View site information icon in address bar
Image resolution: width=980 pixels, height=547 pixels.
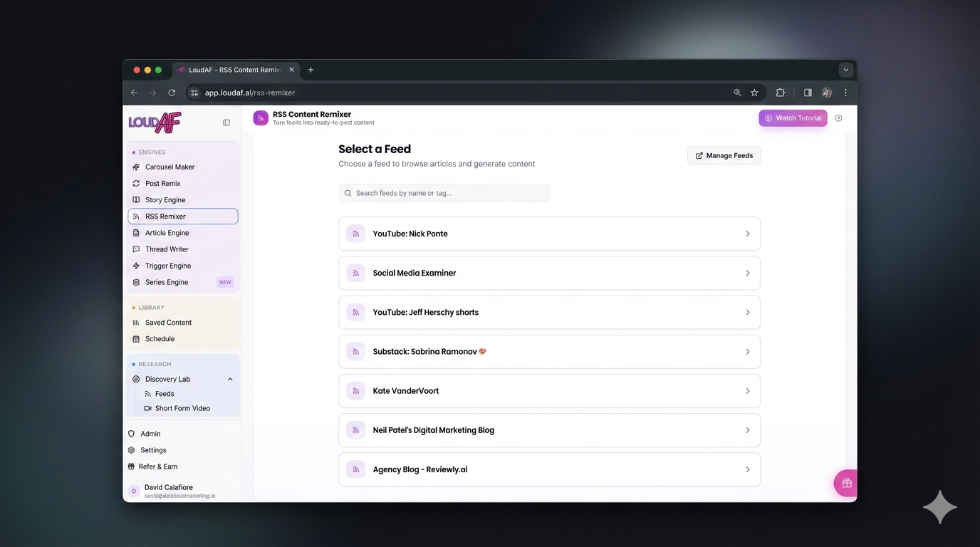coord(194,93)
